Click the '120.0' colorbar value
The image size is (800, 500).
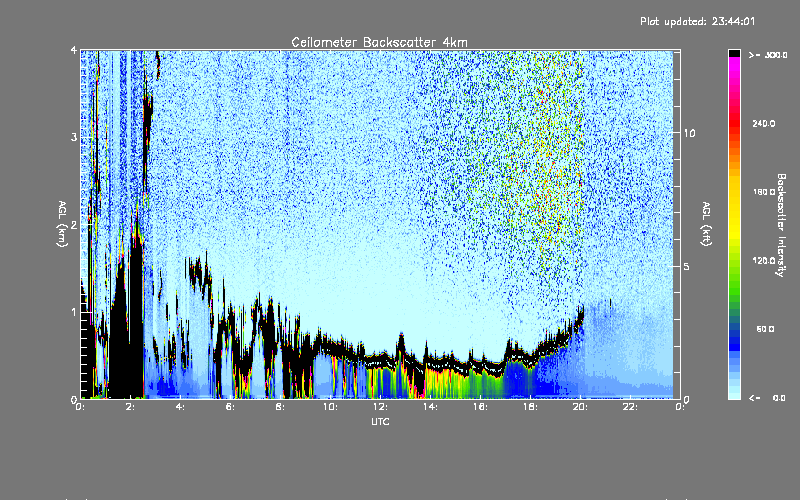click(x=763, y=260)
